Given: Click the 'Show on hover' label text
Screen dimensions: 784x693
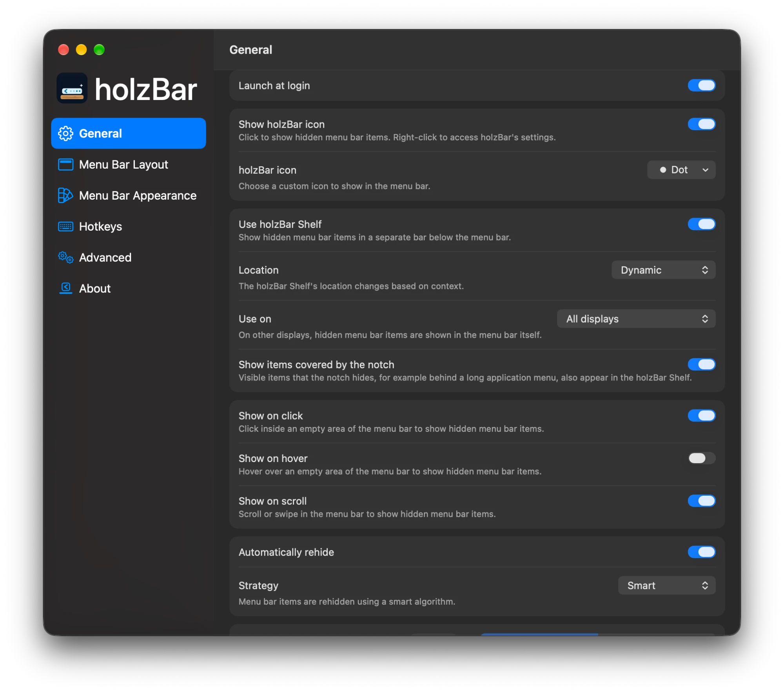Looking at the screenshot, I should [273, 458].
